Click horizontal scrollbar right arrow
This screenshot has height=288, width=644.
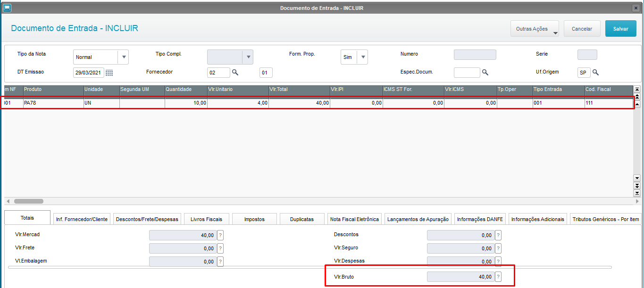[x=637, y=201]
